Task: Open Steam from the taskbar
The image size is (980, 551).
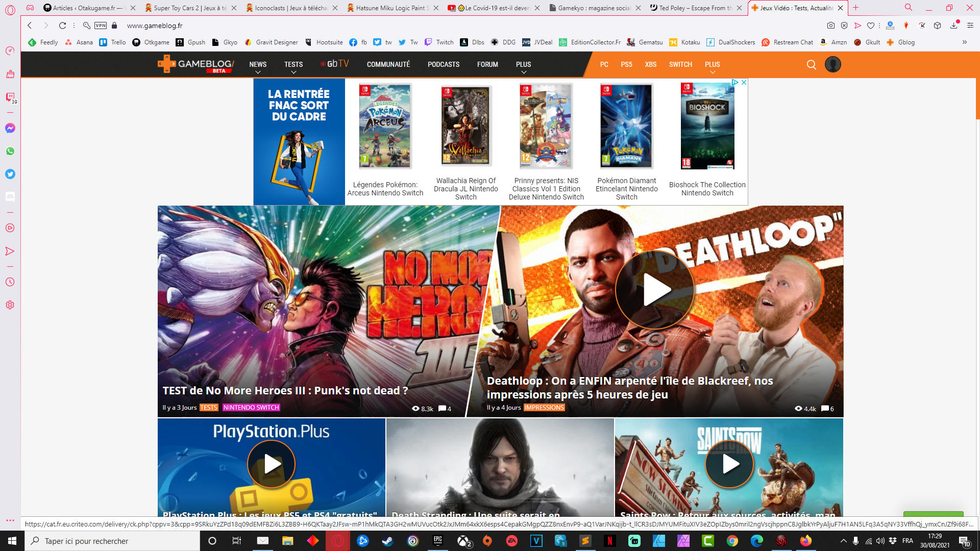Action: click(x=388, y=541)
